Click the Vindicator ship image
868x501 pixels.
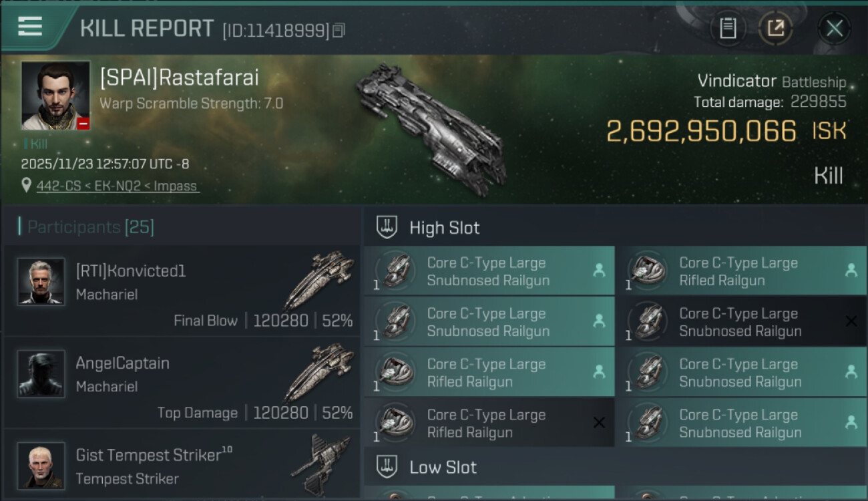431,128
